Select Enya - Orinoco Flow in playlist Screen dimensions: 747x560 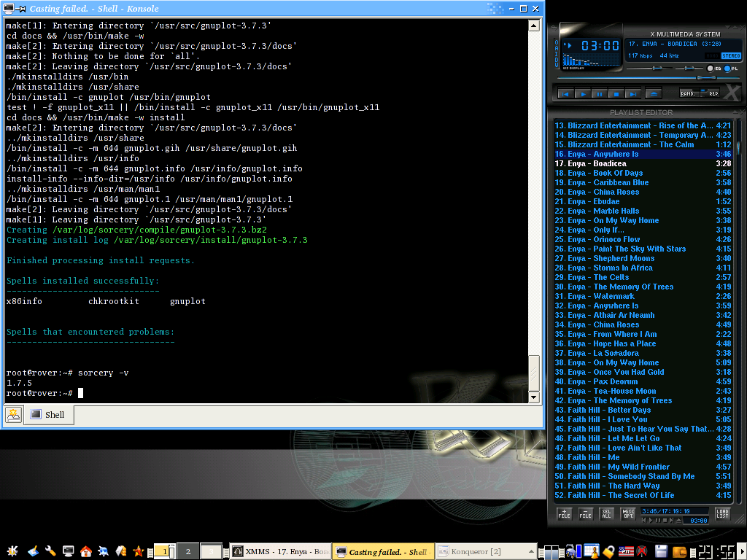point(616,239)
